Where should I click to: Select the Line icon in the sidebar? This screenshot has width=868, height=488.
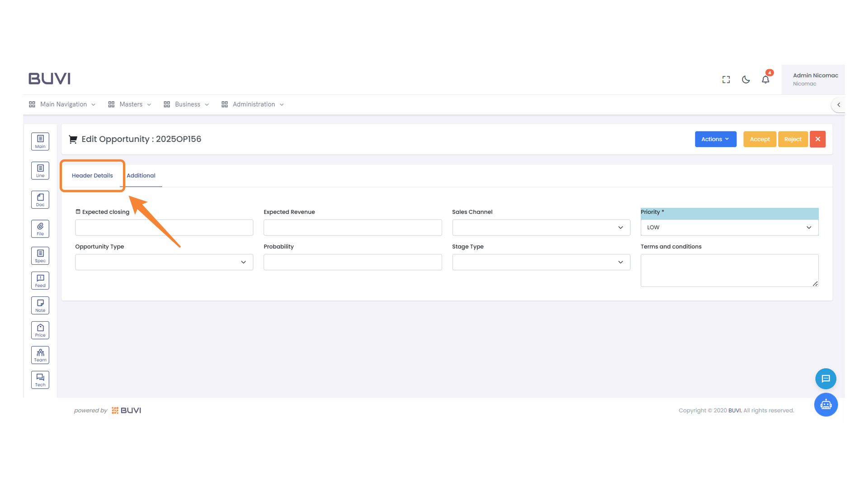pyautogui.click(x=40, y=170)
